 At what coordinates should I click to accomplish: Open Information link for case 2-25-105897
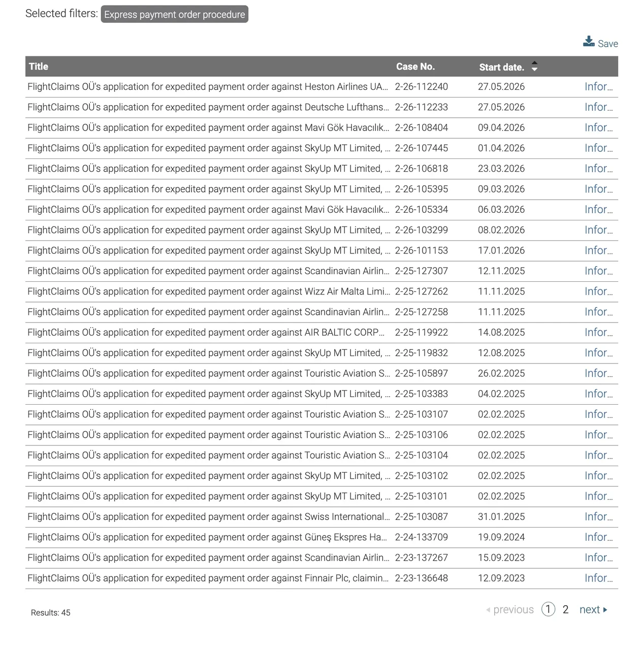coord(598,373)
